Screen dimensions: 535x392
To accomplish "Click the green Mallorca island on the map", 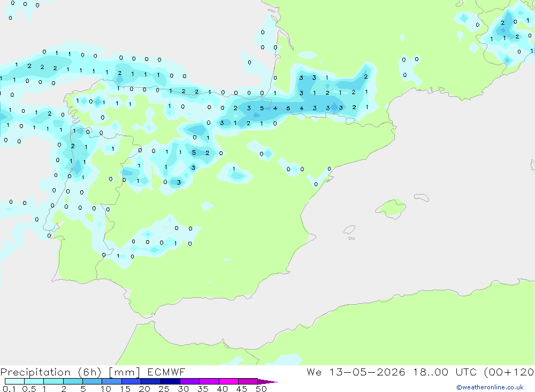I will point(391,208).
